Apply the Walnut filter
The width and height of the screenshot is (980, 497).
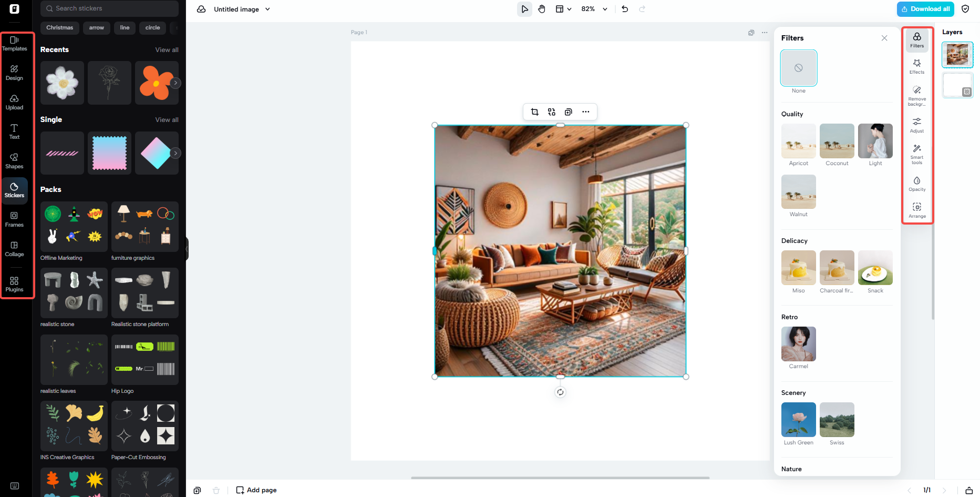pyautogui.click(x=799, y=192)
